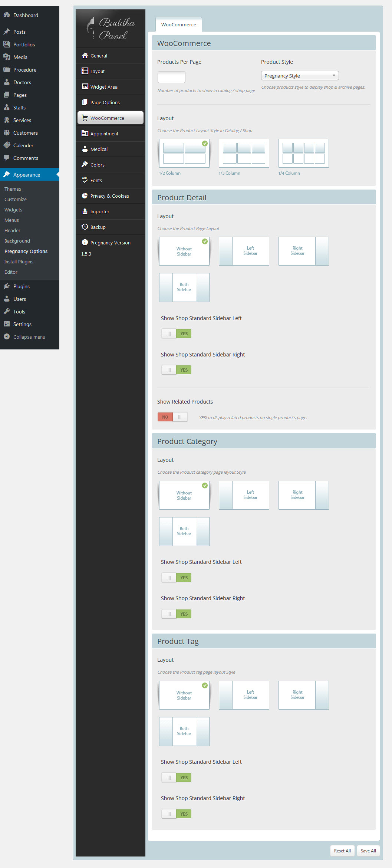Click the Appointment icon in panel sidebar
This screenshot has height=868, width=392.
(x=85, y=134)
